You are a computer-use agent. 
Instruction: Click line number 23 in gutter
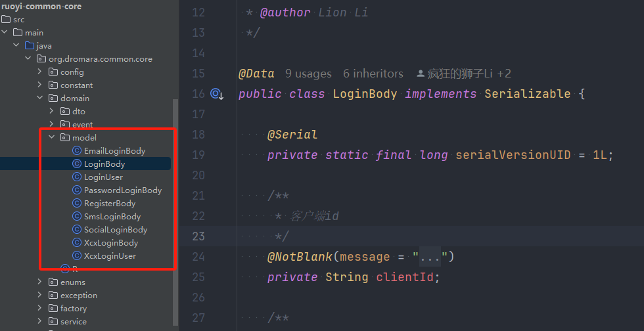(198, 236)
